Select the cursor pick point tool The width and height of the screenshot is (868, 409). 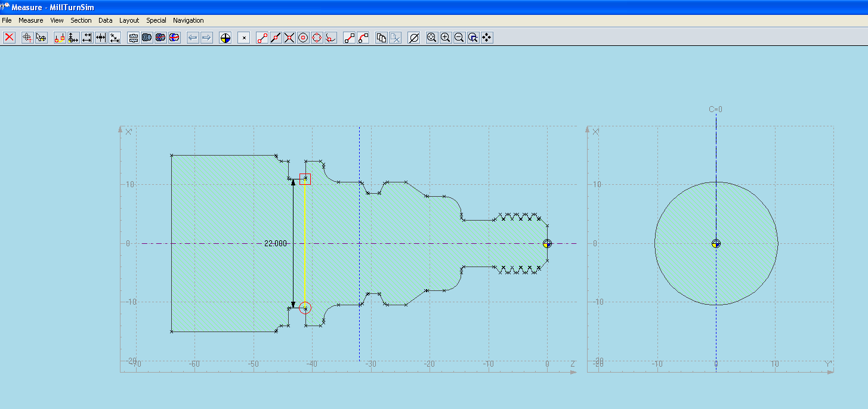point(41,38)
